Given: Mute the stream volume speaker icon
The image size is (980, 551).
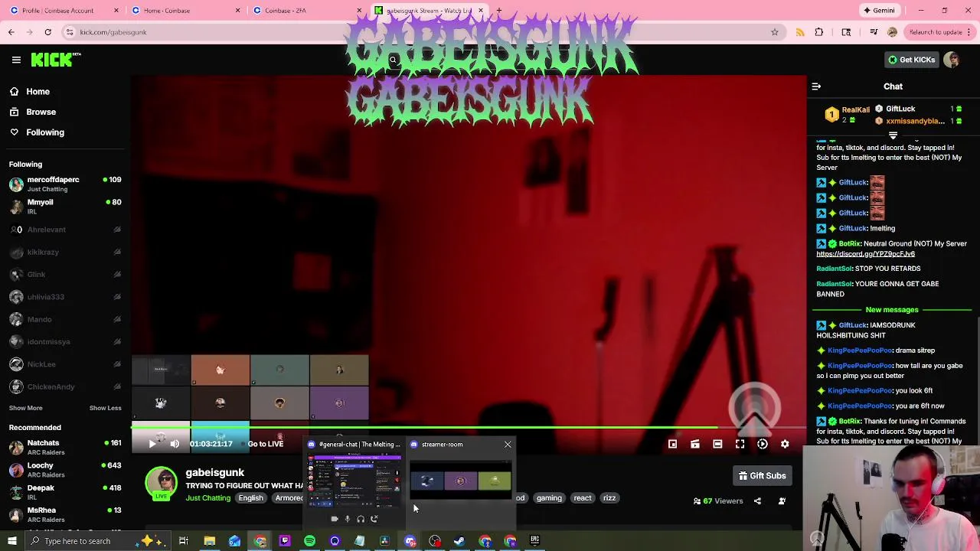Looking at the screenshot, I should [175, 444].
